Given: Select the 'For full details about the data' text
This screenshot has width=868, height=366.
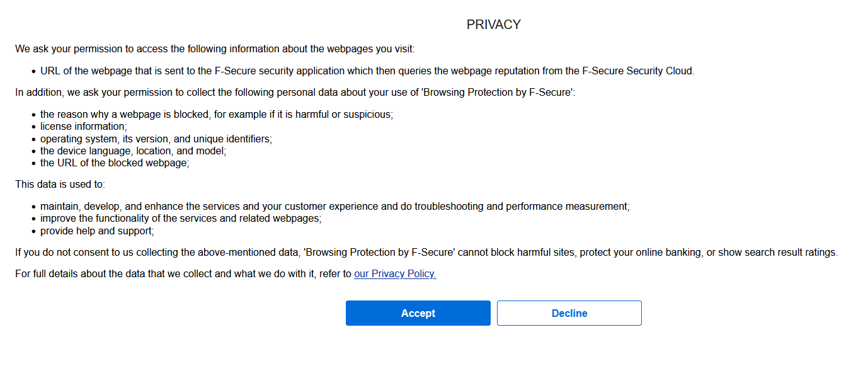Looking at the screenshot, I should pyautogui.click(x=183, y=274).
